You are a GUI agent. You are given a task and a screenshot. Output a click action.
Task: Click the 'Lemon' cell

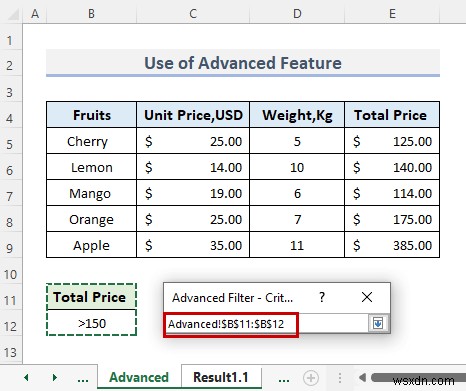[x=91, y=167]
